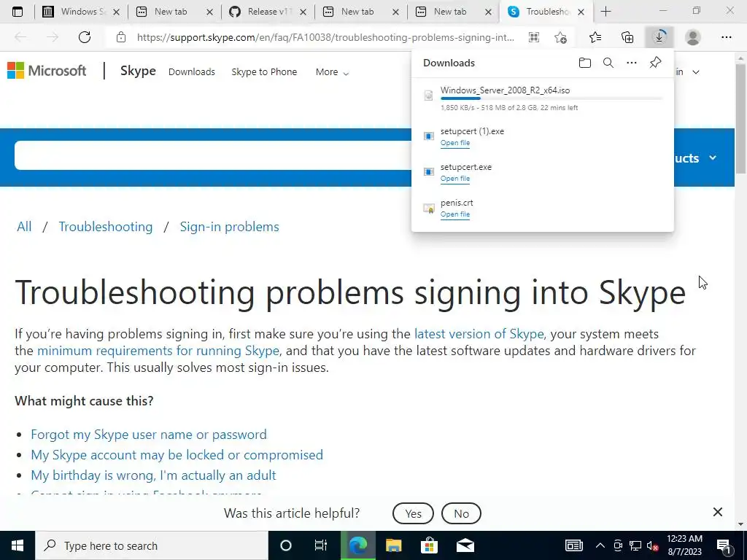
Task: Open more options in Downloads panel
Action: coord(632,63)
